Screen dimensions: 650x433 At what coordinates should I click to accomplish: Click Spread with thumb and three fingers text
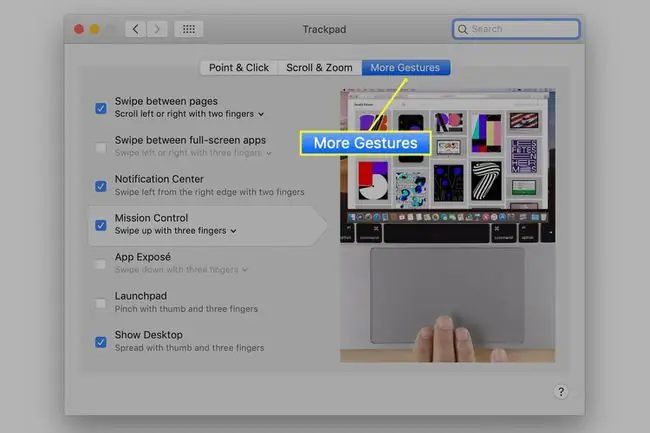click(x=189, y=348)
